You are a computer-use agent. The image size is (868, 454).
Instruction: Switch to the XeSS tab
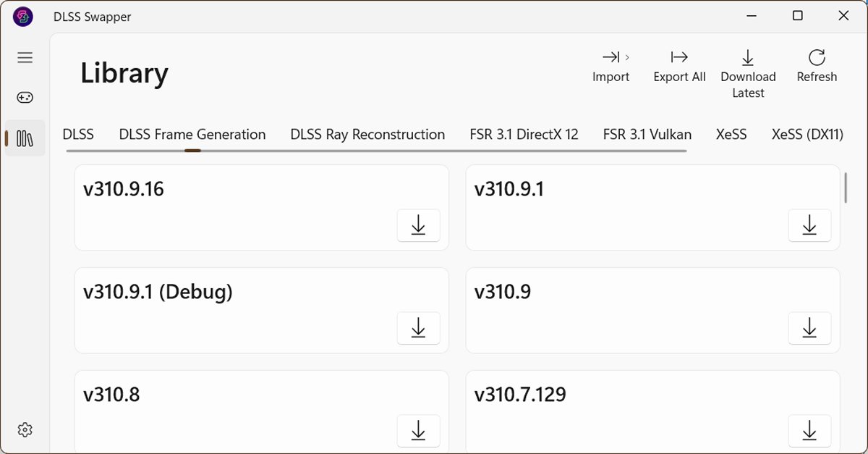pyautogui.click(x=731, y=135)
